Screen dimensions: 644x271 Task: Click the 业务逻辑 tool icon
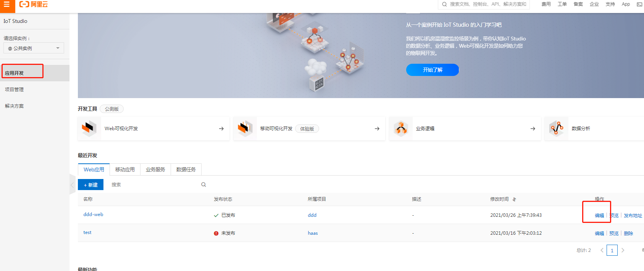(x=401, y=128)
